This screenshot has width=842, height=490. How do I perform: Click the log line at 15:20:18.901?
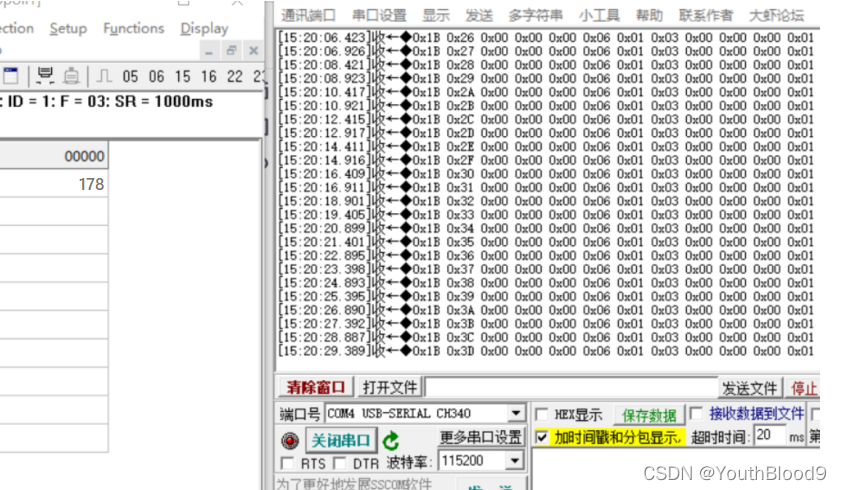pos(547,201)
